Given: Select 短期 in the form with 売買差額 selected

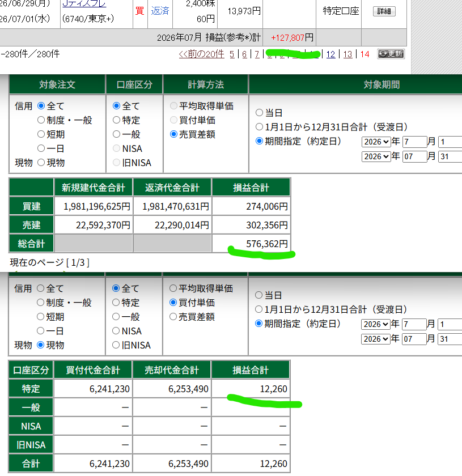Looking at the screenshot, I should [x=41, y=134].
